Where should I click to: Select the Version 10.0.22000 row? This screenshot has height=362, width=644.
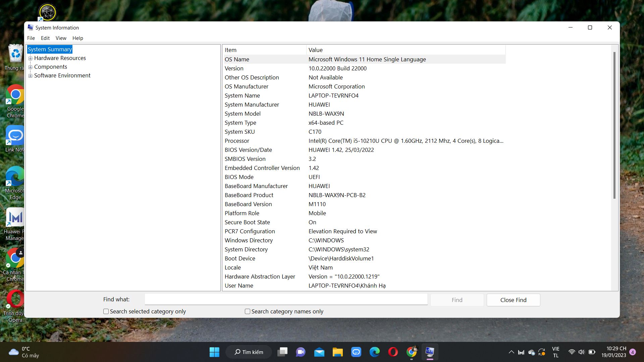365,68
